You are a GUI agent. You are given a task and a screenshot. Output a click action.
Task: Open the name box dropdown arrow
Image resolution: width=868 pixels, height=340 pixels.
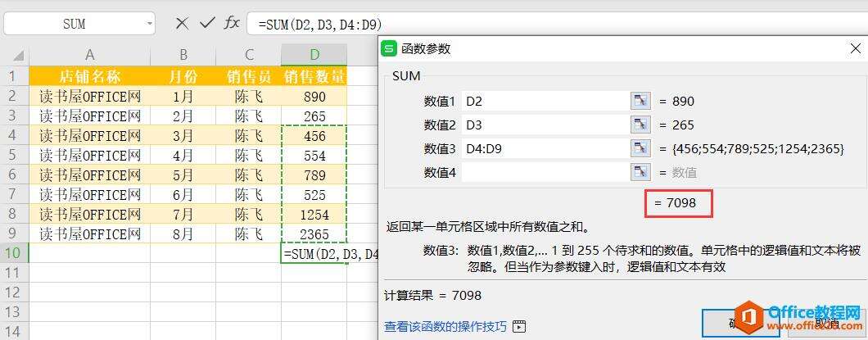pos(150,24)
